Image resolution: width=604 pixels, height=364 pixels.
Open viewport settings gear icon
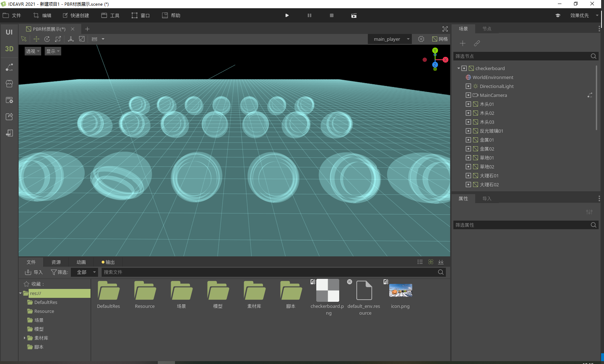pyautogui.click(x=421, y=39)
